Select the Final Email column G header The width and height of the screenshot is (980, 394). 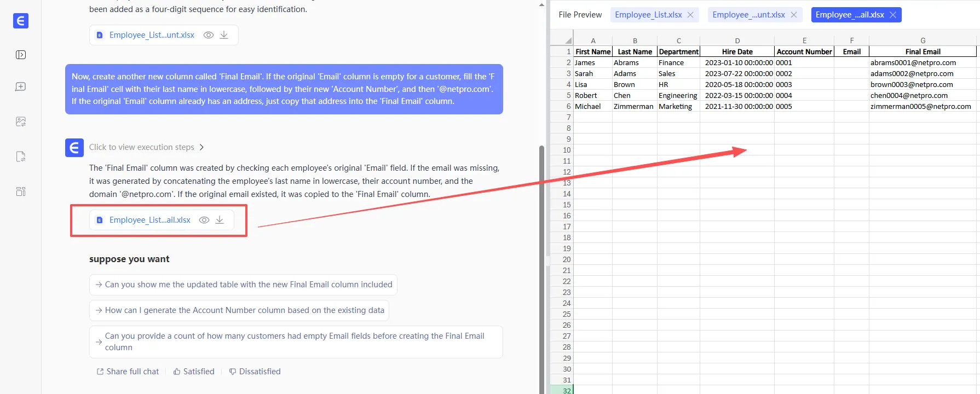pos(923,40)
